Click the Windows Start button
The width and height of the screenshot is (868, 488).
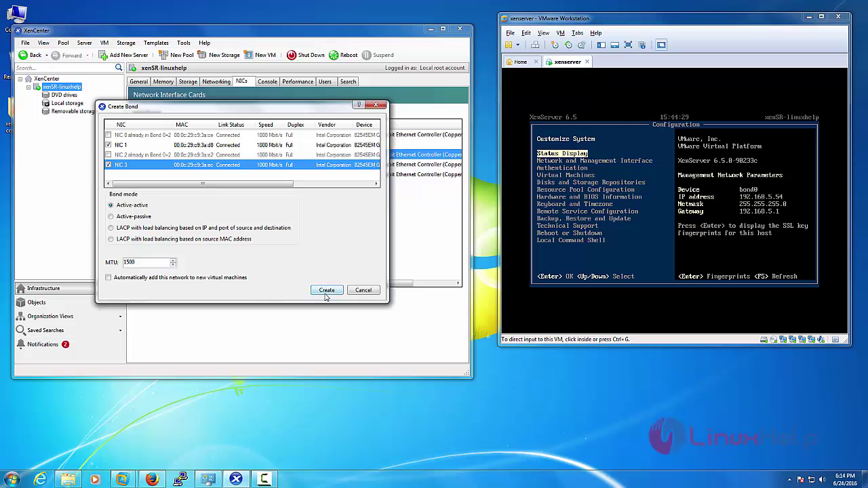coord(12,479)
